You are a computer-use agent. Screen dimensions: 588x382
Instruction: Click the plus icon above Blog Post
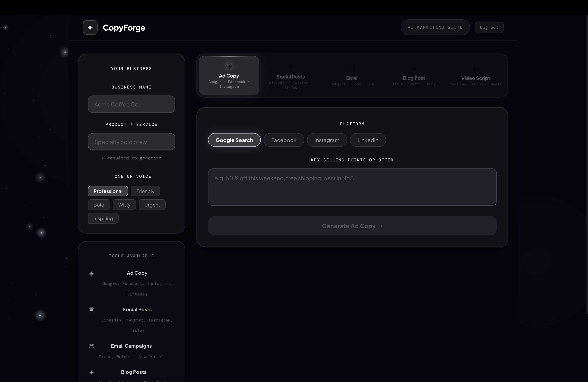414,69
